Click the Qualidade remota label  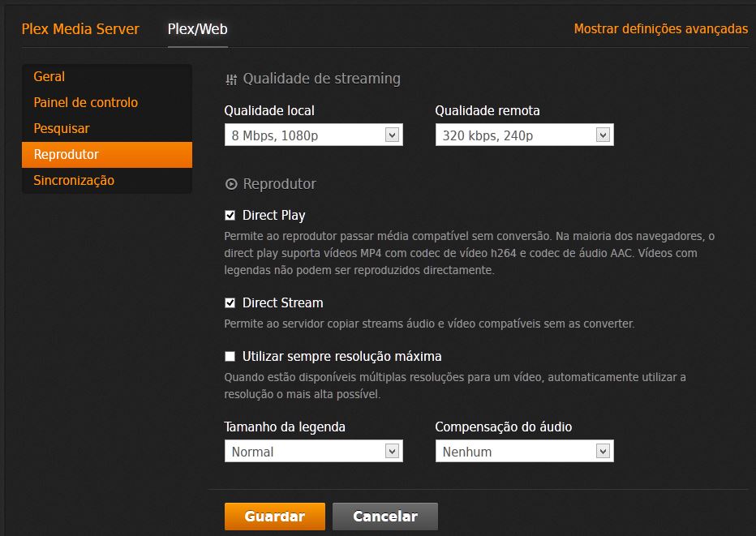488,111
